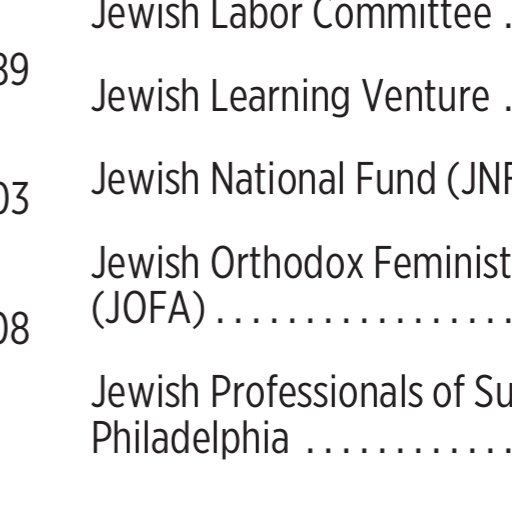This screenshot has width=512, height=512.
Task: Click the partial page number ending in 03
Action: (x=14, y=199)
